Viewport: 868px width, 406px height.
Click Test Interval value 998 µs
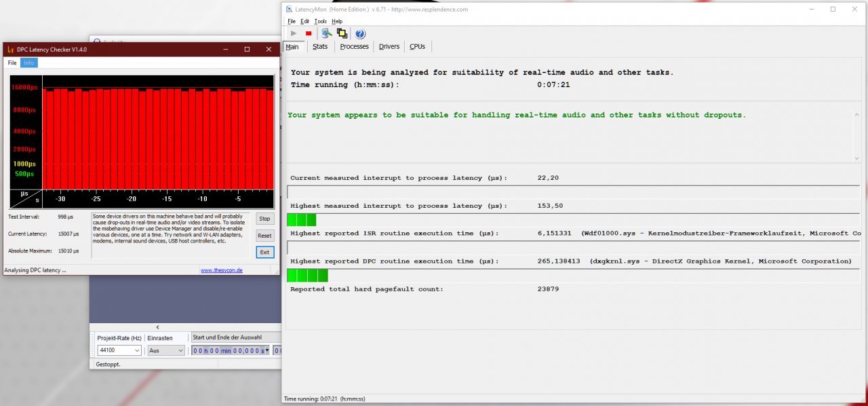[x=65, y=217]
